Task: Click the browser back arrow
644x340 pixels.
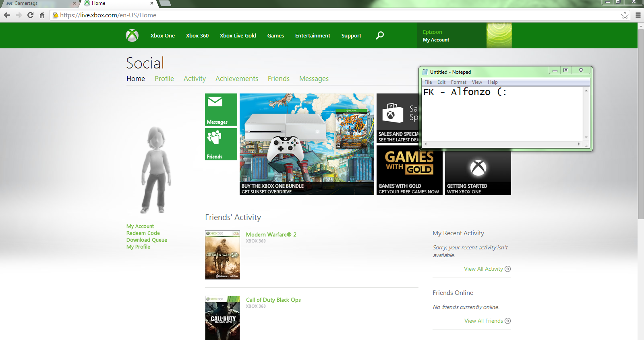Action: click(x=7, y=15)
